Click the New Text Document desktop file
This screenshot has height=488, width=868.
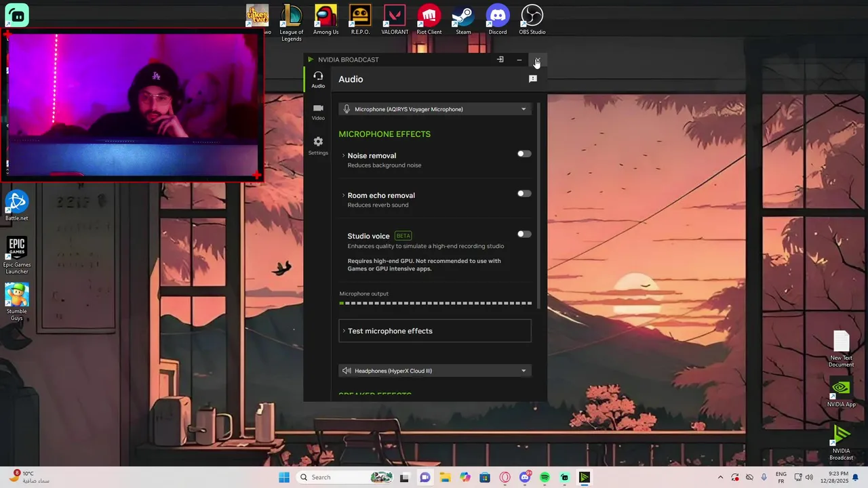[x=841, y=349]
